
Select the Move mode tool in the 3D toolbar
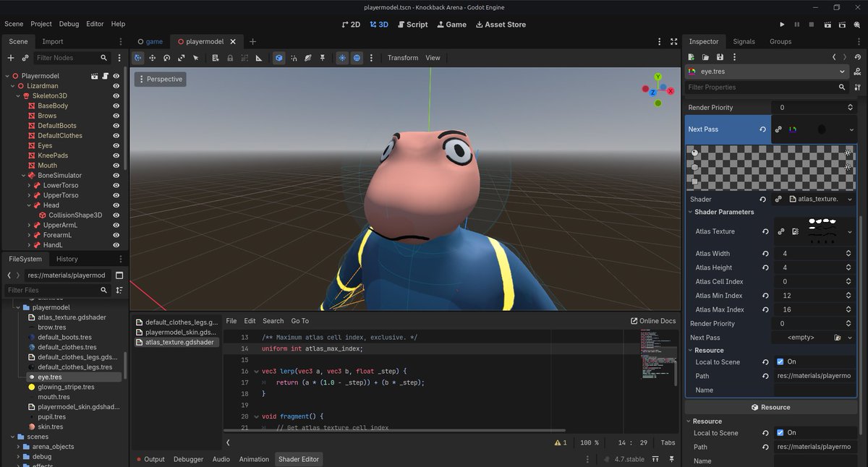coord(153,58)
